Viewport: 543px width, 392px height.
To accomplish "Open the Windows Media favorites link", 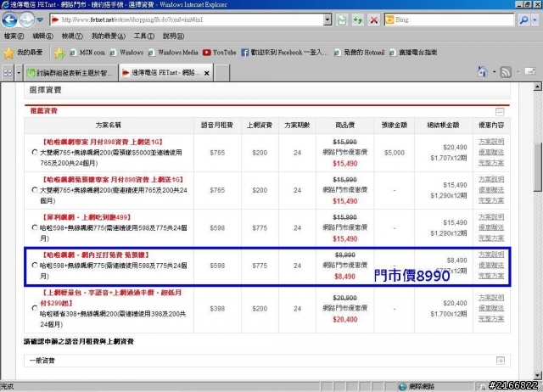I will pyautogui.click(x=173, y=53).
